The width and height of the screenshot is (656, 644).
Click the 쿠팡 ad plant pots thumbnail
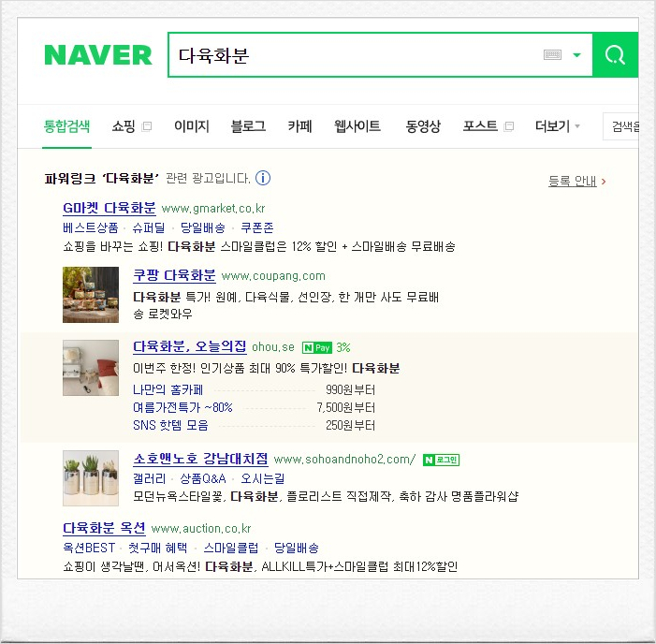coord(91,295)
